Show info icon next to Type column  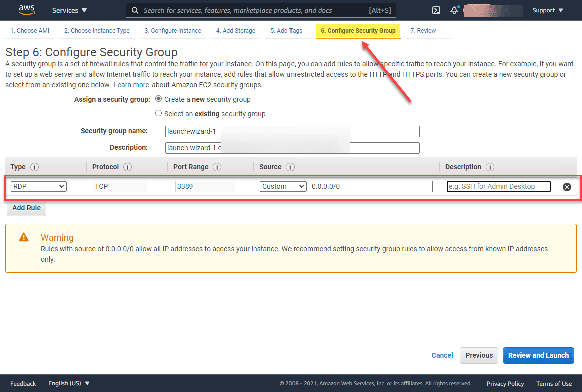click(34, 167)
